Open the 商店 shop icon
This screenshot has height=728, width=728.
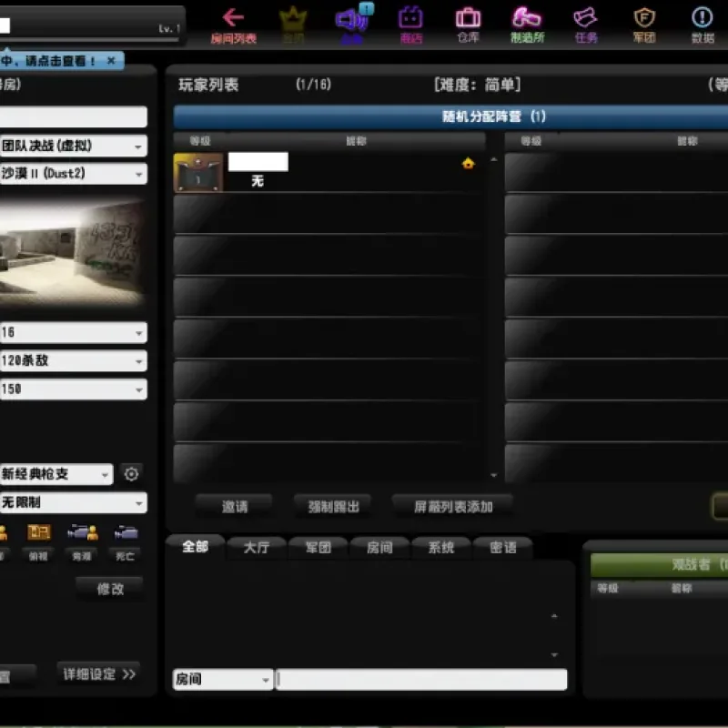click(410, 18)
